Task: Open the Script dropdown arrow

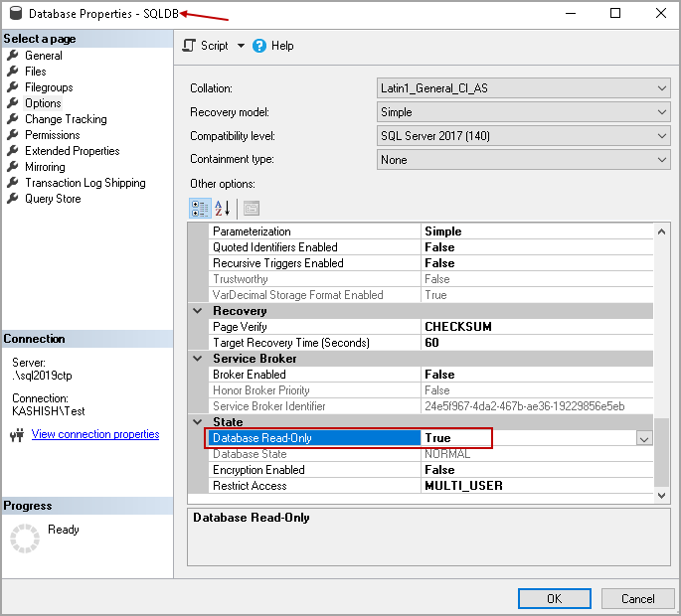Action: pyautogui.click(x=240, y=46)
